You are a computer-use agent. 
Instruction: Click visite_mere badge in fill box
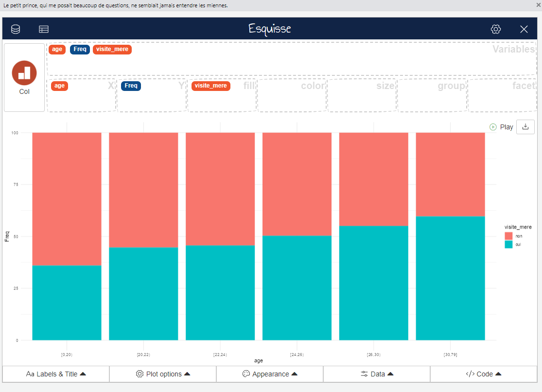coord(210,86)
